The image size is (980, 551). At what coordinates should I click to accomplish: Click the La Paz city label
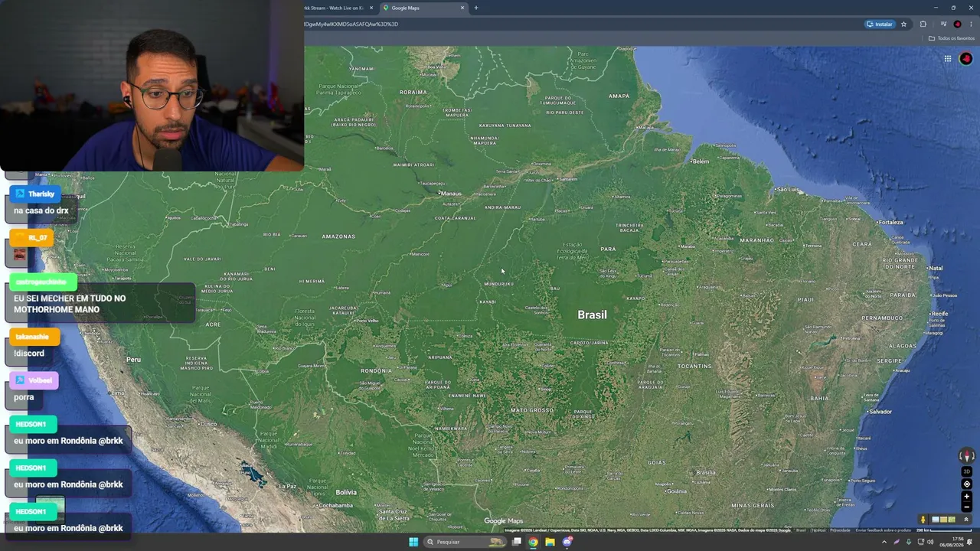[x=287, y=486]
